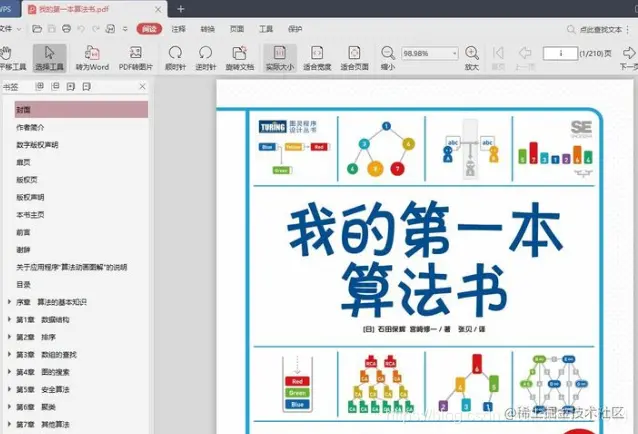
Task: Open bookmark 关于应用程序"算法动画图解"的说明
Action: click(72, 267)
